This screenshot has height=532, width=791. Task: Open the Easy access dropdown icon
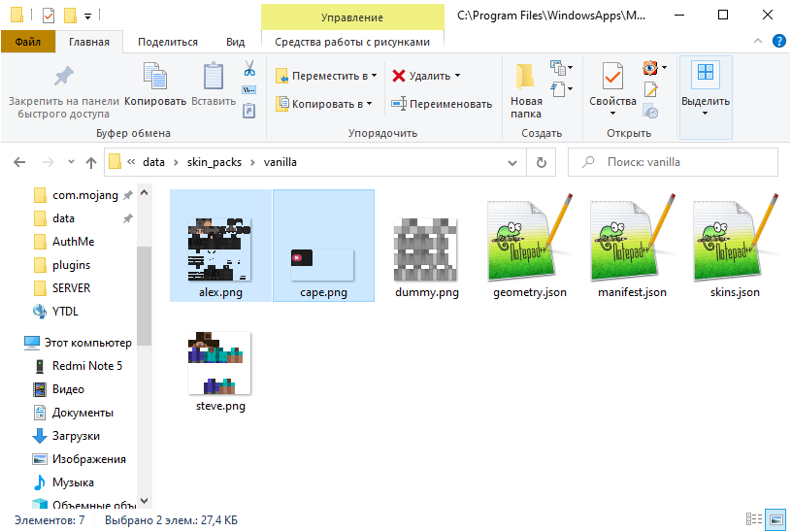coord(561,89)
